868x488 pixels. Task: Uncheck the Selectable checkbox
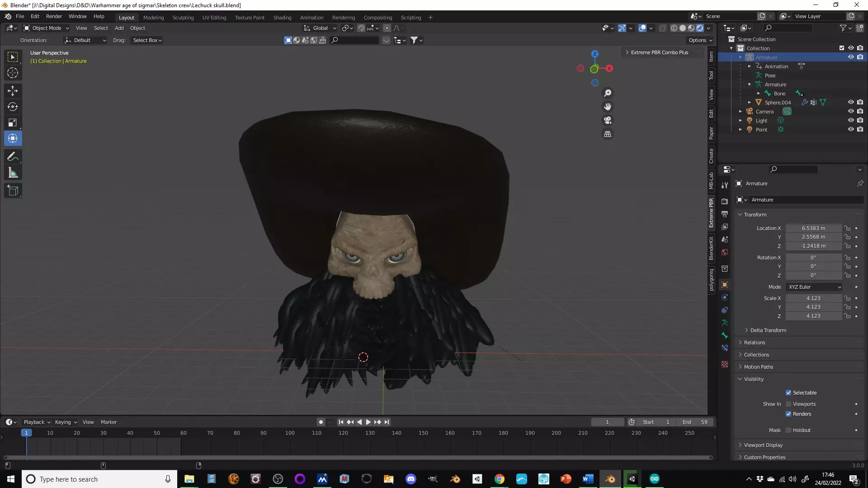[788, 393]
